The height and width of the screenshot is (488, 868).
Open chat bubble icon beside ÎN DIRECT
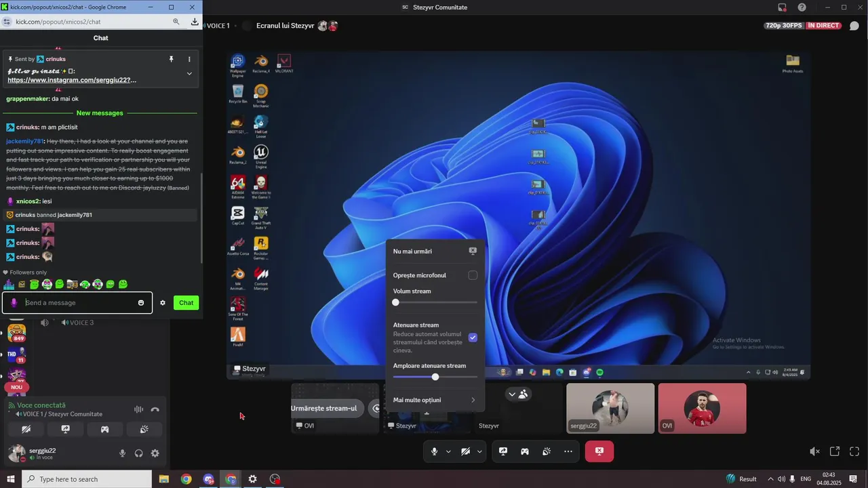point(854,26)
